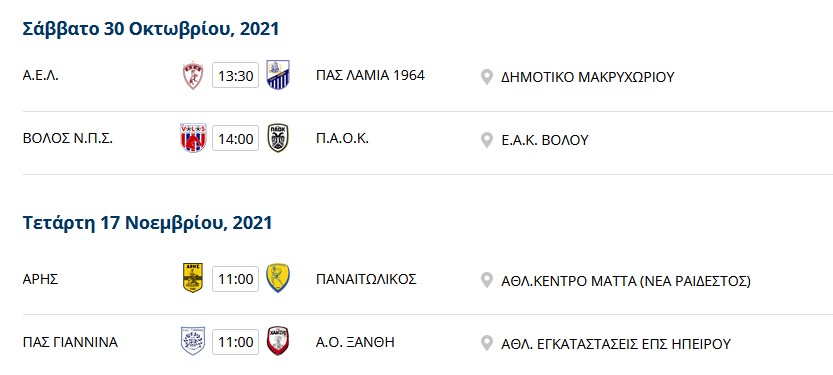Select the Τετάρτη 17 Νοεμβρίου, 2021 heading

(x=147, y=223)
